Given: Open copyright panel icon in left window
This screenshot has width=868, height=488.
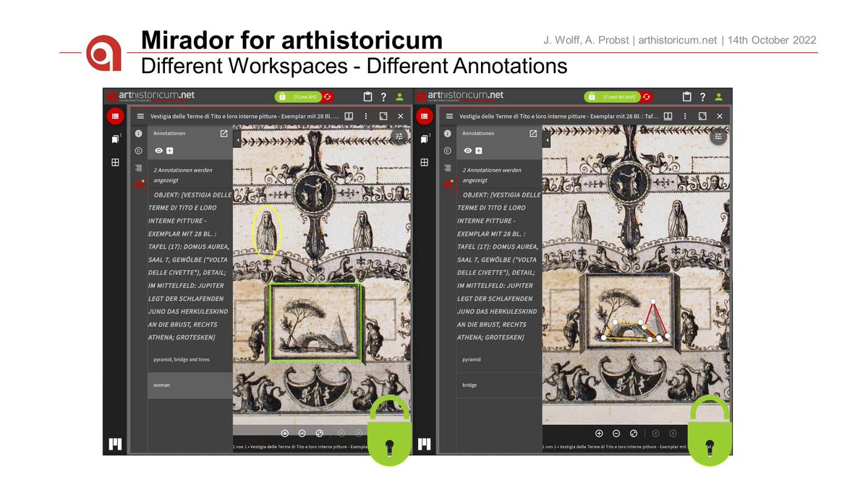Looking at the screenshot, I should (x=138, y=150).
